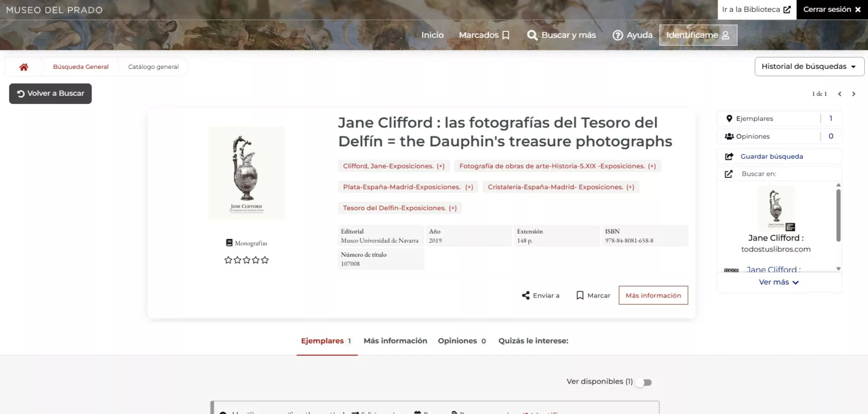Viewport: 868px width, 414px height.
Task: Expand Historial de búsquedas dropdown
Action: pos(809,67)
